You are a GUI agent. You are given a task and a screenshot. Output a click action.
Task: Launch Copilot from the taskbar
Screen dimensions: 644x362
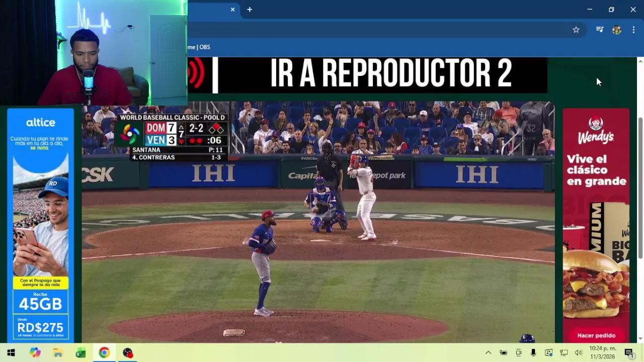(x=35, y=353)
